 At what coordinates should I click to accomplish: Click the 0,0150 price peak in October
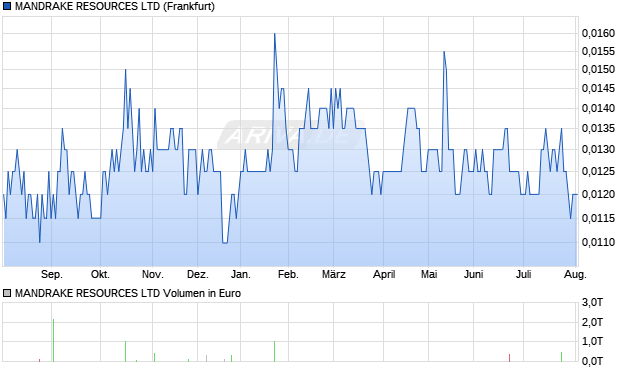coord(125,70)
